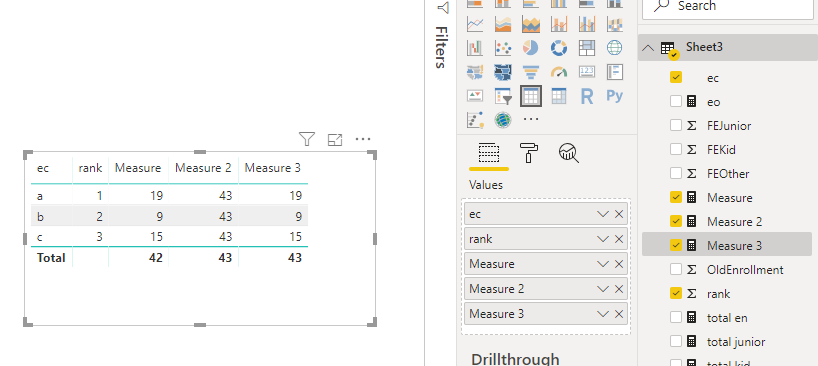Open dropdown for Measure in Values
The image size is (818, 366).
point(603,264)
